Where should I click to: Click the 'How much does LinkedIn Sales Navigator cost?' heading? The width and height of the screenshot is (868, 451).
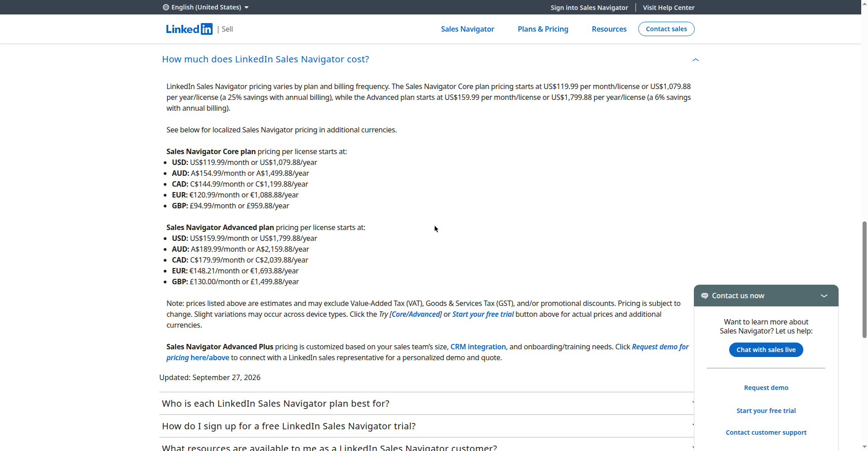[x=266, y=59]
